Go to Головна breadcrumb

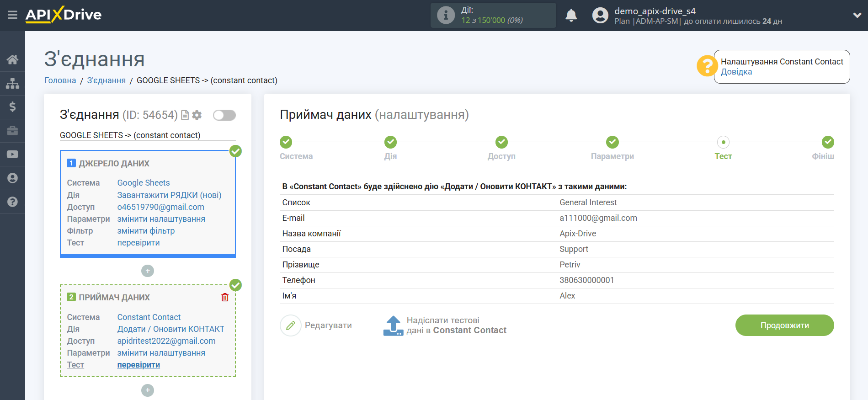tap(60, 80)
